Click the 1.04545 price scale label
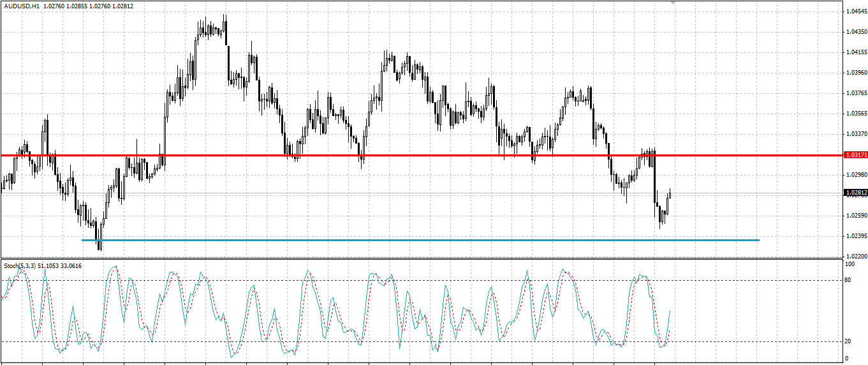This screenshot has width=868, height=365. point(856,11)
